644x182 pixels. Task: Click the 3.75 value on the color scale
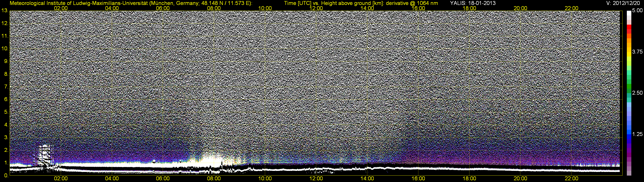tap(637, 52)
